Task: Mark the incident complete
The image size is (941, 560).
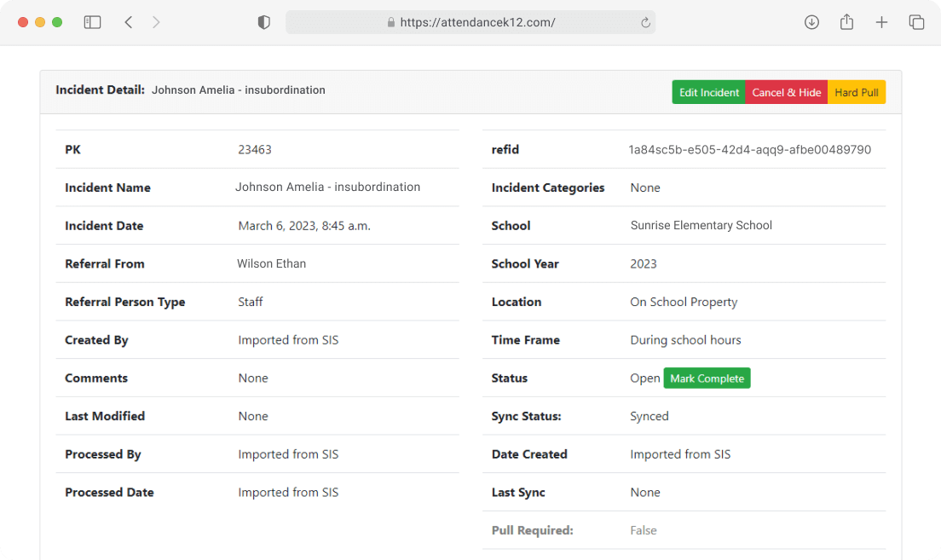Action: click(x=707, y=378)
